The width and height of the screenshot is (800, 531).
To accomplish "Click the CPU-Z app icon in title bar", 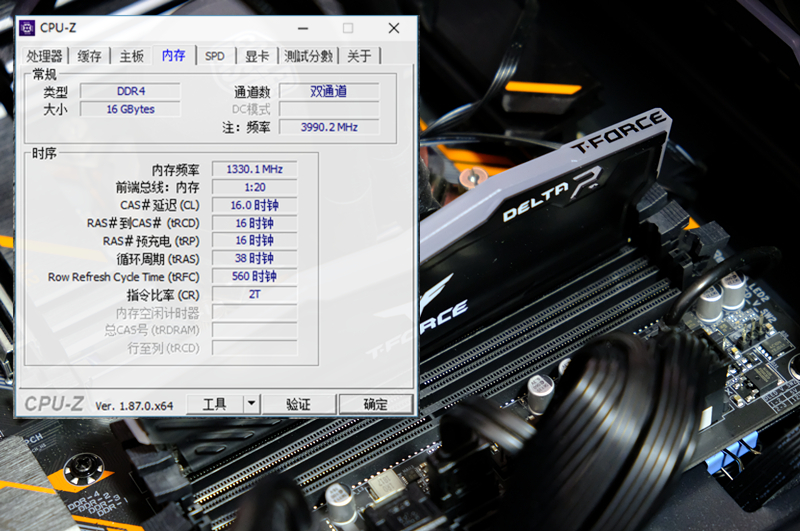I will pos(27,28).
